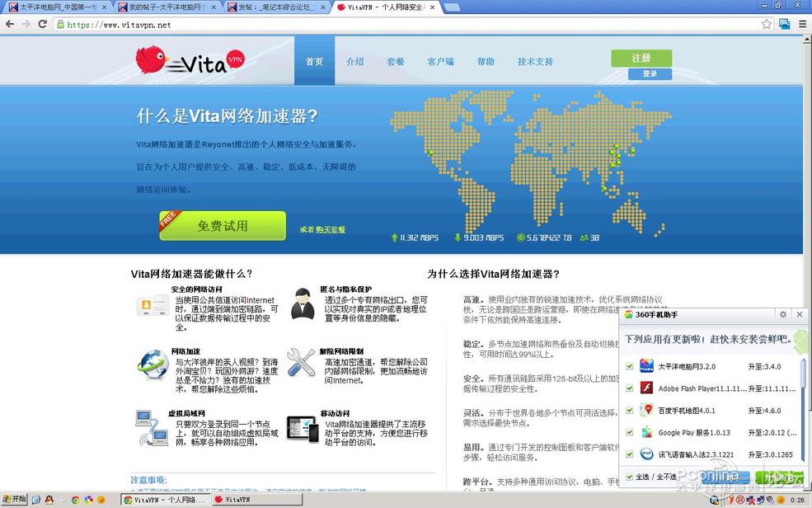The image size is (812, 508).
Task: Click the green upgrade-all button in popup
Action: (778, 477)
